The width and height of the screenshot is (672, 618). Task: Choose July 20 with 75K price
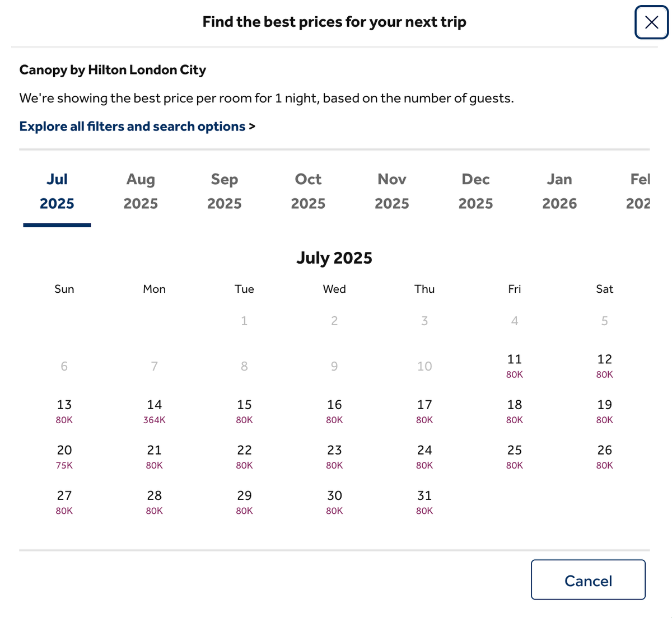(64, 456)
